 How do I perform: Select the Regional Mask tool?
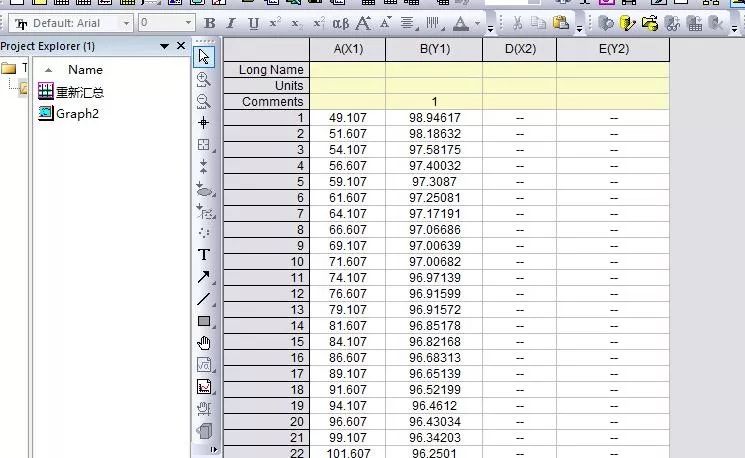pos(204,189)
